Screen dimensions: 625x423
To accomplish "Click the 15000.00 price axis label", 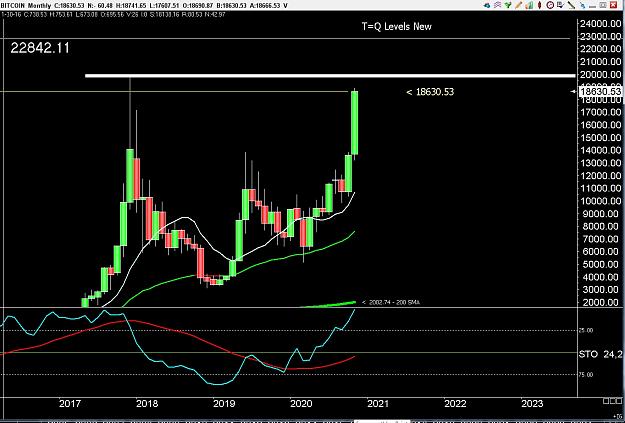I will coord(601,138).
